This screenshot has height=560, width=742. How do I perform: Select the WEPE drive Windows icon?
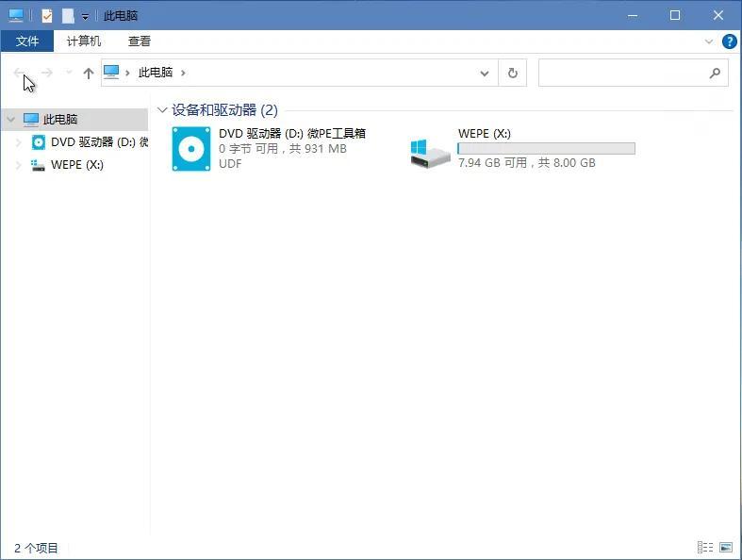click(430, 154)
